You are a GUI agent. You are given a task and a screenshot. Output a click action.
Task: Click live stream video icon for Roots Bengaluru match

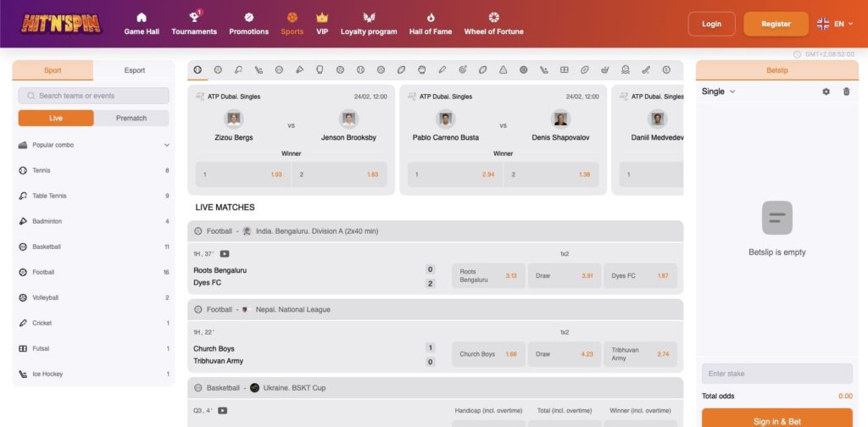pos(225,253)
